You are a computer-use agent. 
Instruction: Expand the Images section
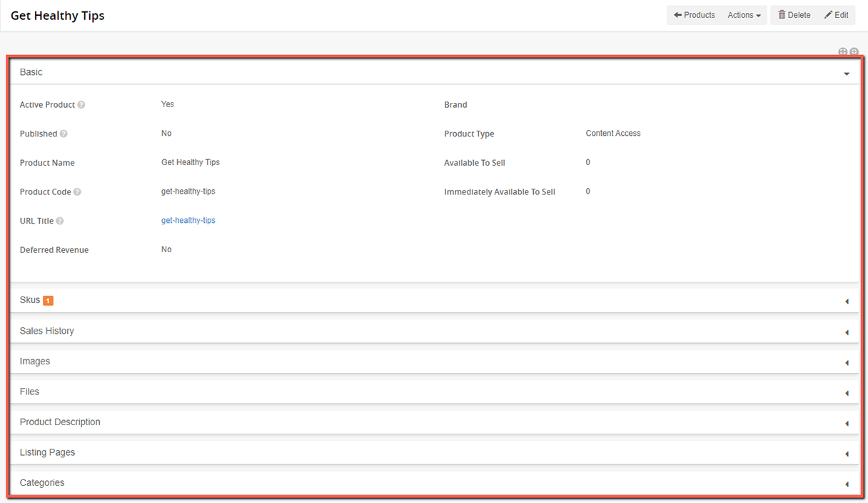click(847, 363)
